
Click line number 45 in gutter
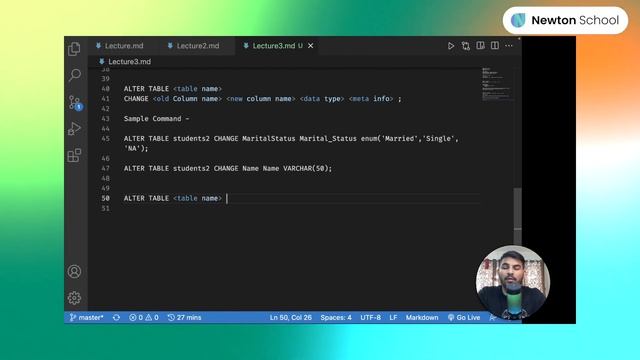coord(105,138)
